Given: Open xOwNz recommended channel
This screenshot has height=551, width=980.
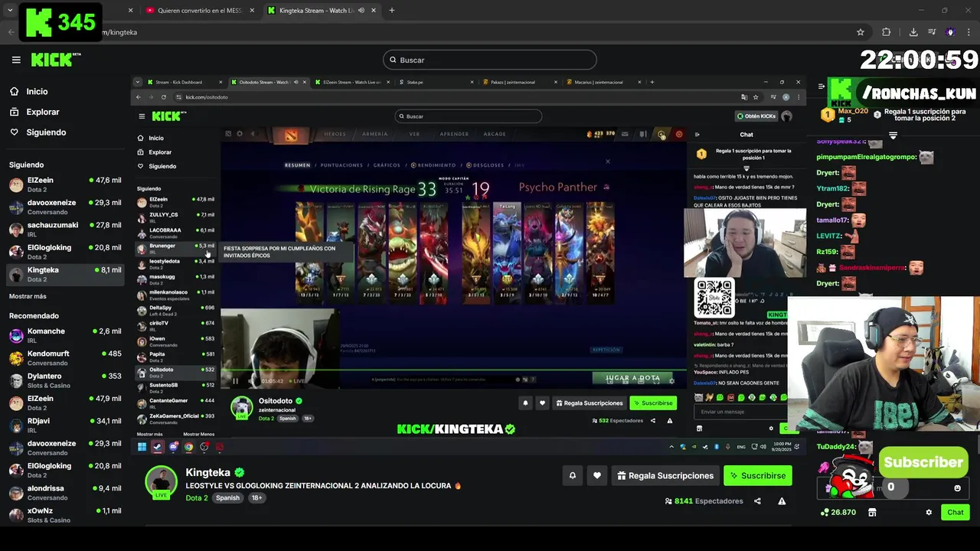Looking at the screenshot, I should pyautogui.click(x=65, y=514).
